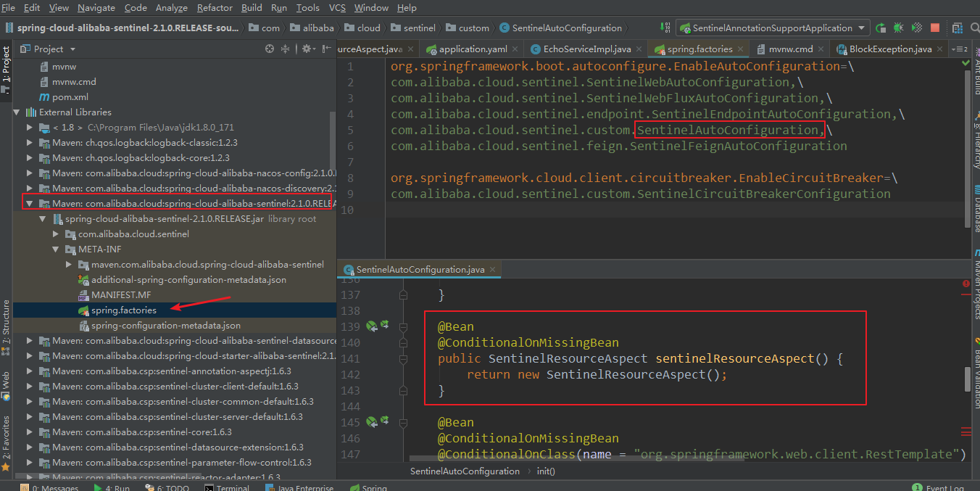Open the Terminal tool window
Viewport: 980px width, 491px height.
click(x=226, y=488)
